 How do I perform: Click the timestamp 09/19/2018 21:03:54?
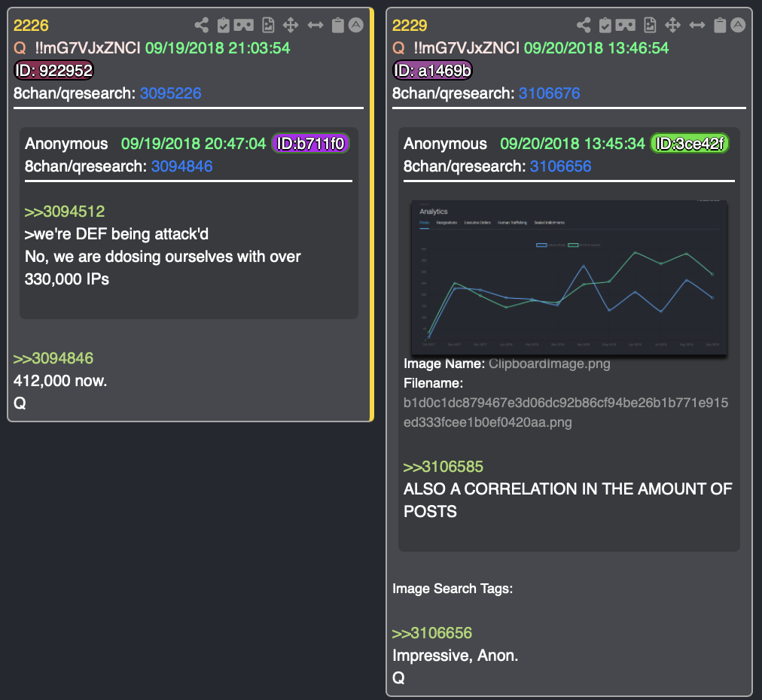point(218,48)
